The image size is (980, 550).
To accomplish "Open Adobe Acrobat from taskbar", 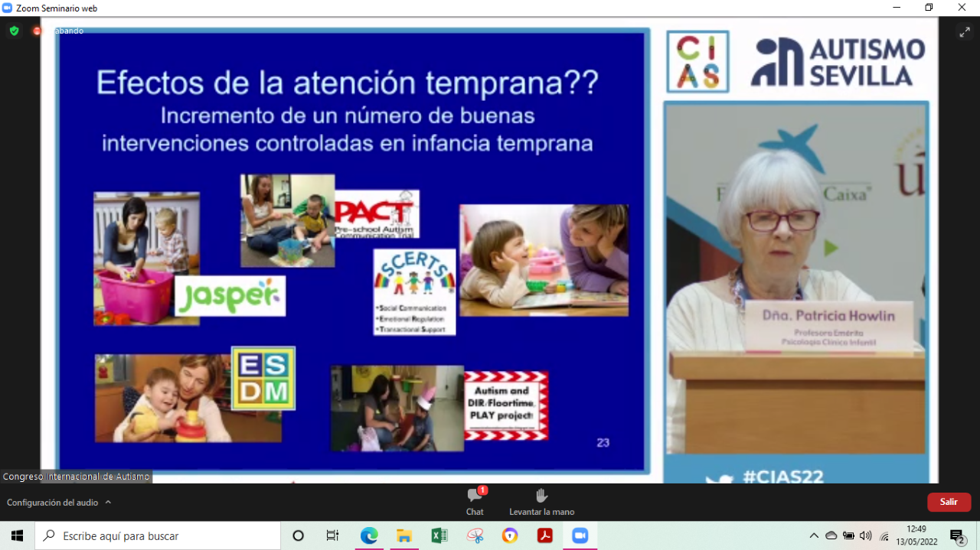I will [544, 535].
